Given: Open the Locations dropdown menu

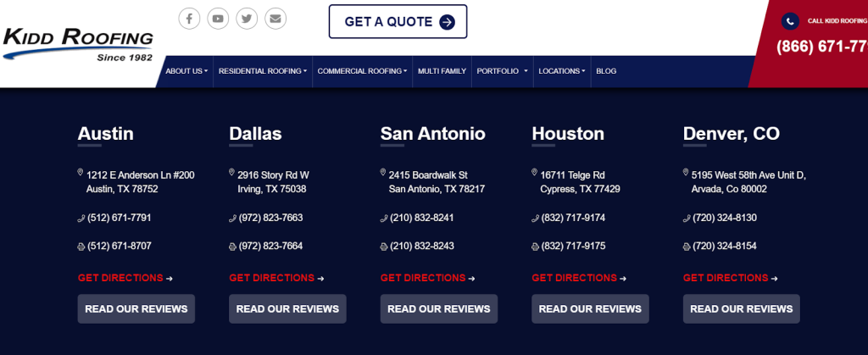Looking at the screenshot, I should point(562,71).
